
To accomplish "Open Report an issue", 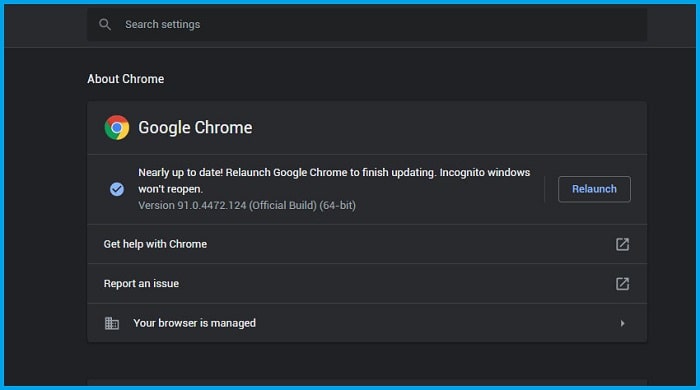I will tap(367, 283).
